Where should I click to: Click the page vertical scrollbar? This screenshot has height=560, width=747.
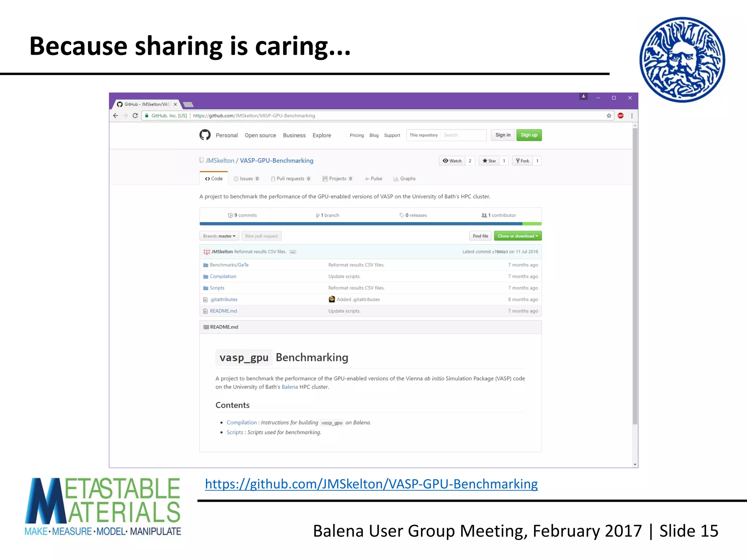(635, 276)
